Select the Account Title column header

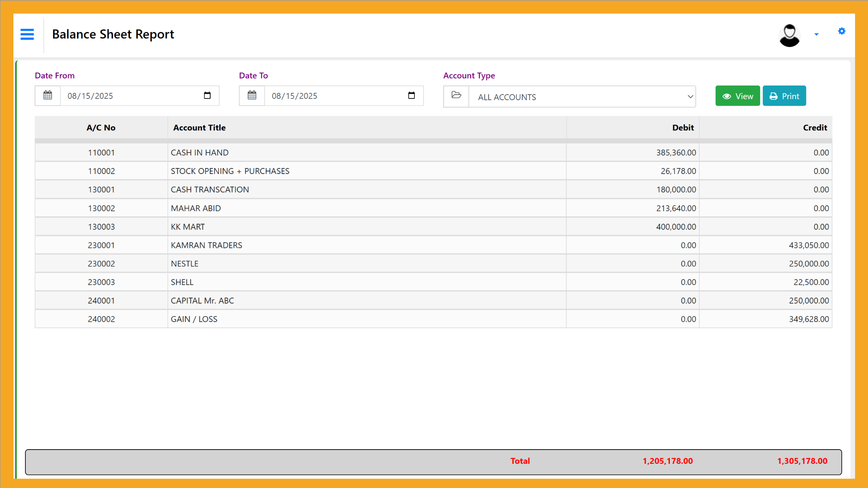point(199,127)
